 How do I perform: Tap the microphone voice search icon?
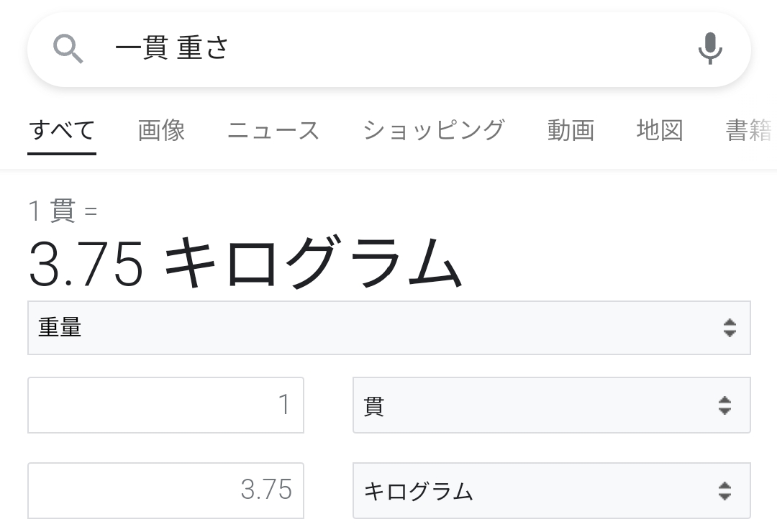pyautogui.click(x=710, y=49)
